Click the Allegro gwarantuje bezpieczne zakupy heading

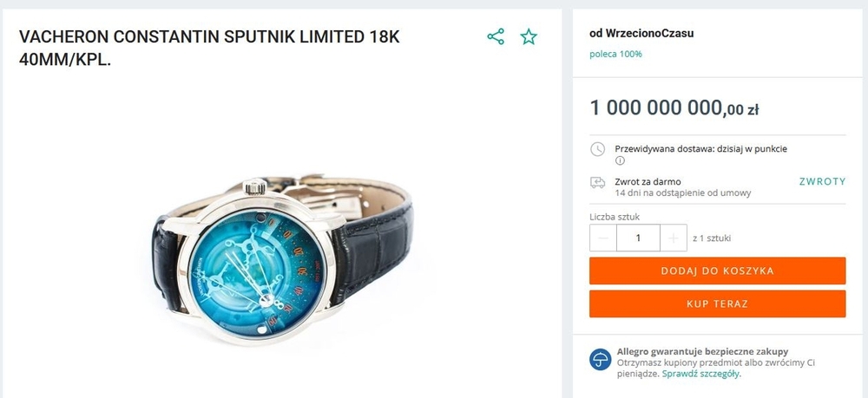(702, 351)
